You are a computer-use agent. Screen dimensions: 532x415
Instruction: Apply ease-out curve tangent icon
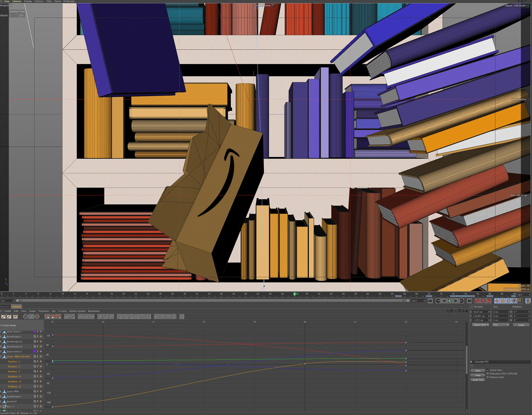(x=112, y=317)
